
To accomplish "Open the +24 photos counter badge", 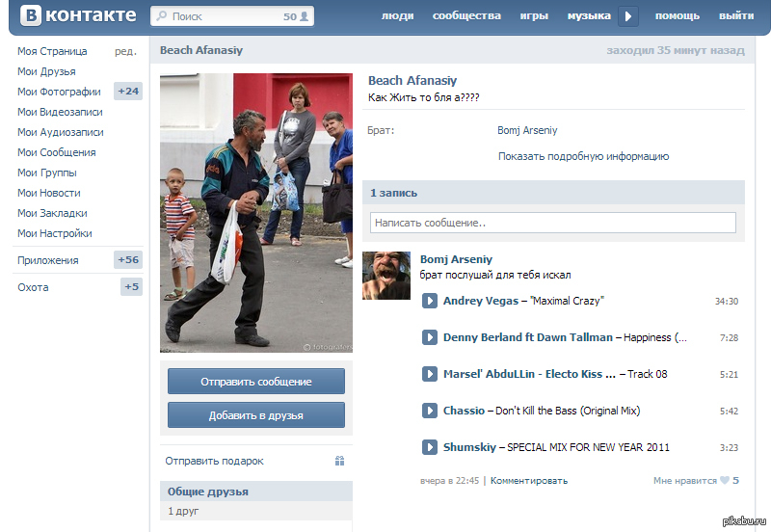I will pos(128,92).
